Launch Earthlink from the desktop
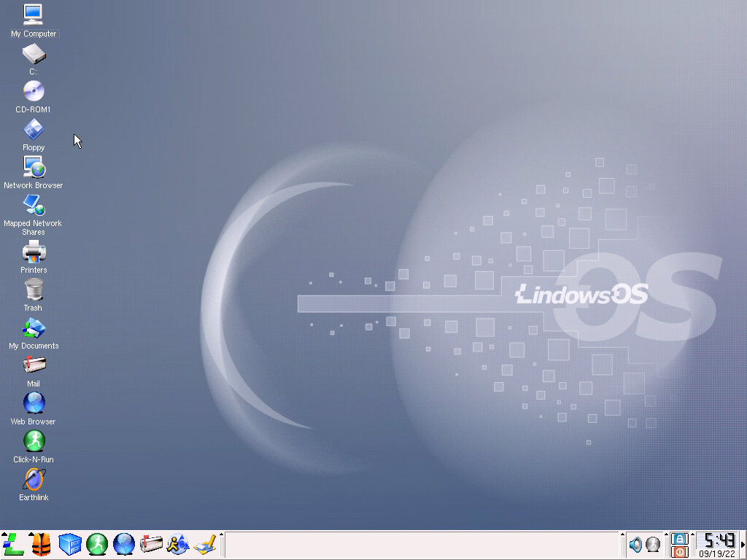This screenshot has height=560, width=747. pyautogui.click(x=34, y=480)
